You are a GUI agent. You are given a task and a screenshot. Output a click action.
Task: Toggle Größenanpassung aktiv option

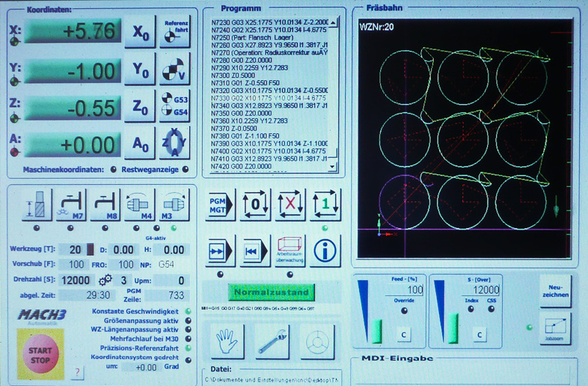(189, 321)
